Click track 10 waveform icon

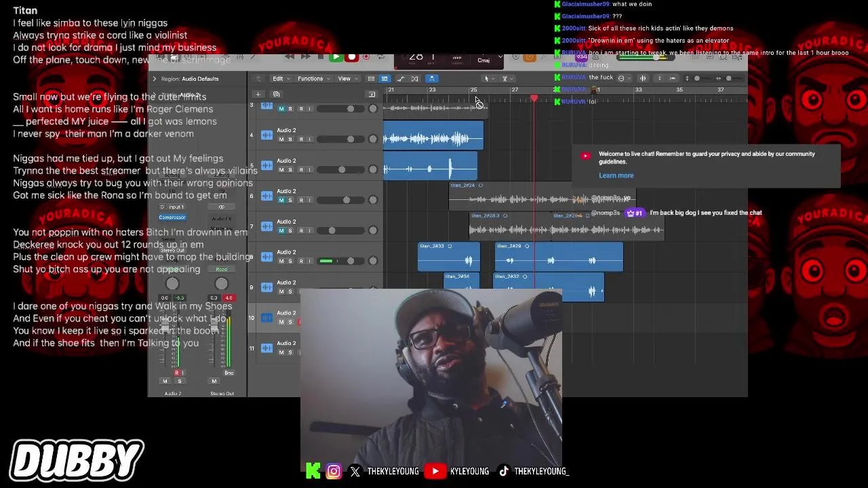[x=267, y=318]
